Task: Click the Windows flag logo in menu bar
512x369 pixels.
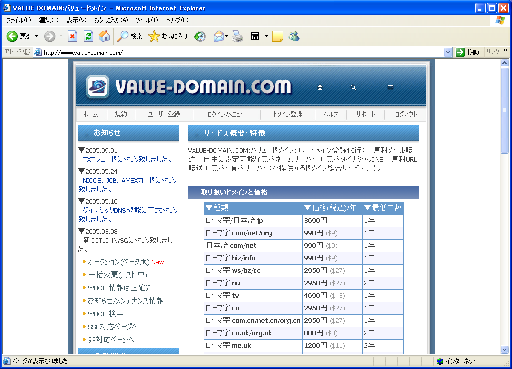Action: [x=500, y=20]
